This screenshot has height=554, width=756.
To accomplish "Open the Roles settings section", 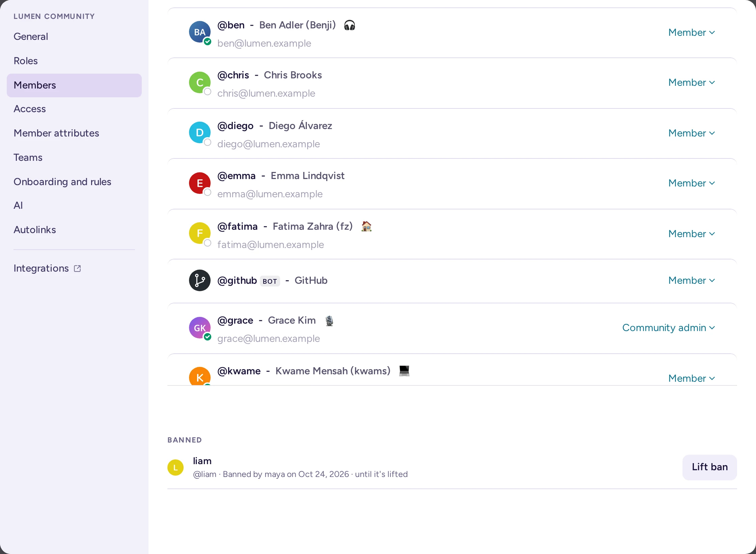I will [x=74, y=61].
